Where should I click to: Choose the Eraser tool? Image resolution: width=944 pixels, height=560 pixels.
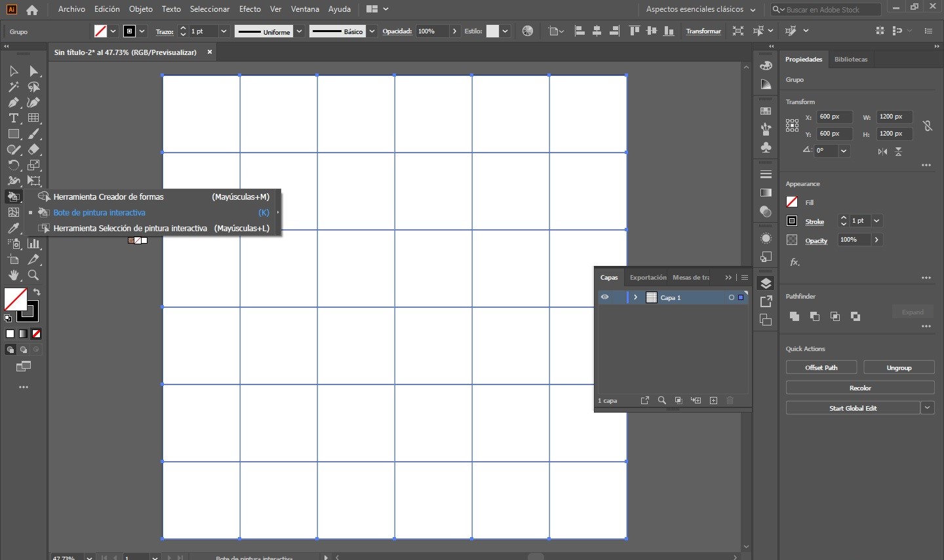[34, 149]
